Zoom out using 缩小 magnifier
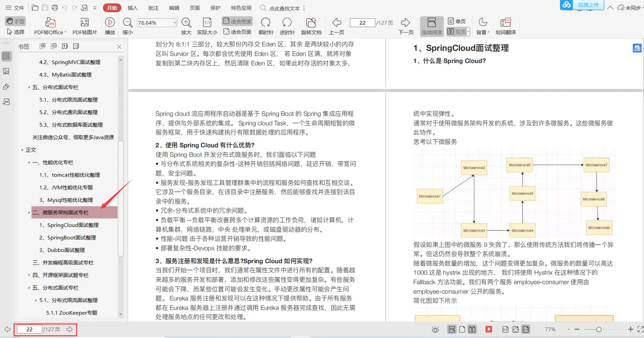The height and width of the screenshot is (338, 644). (x=128, y=26)
